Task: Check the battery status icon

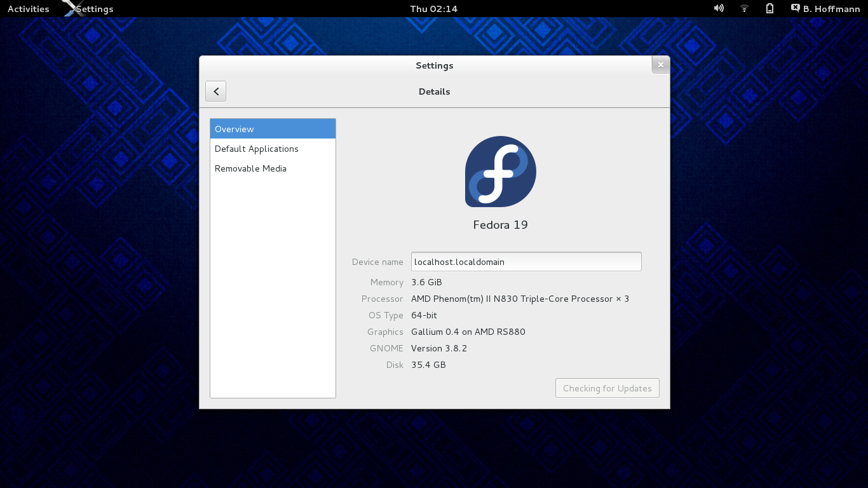Action: tap(770, 8)
